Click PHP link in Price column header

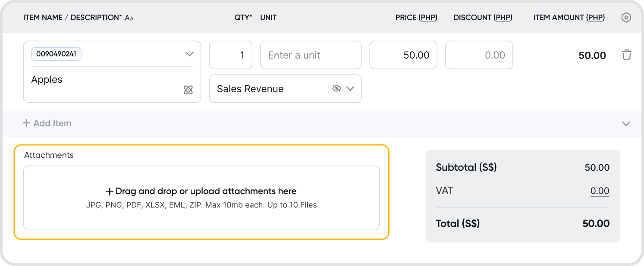(x=428, y=18)
